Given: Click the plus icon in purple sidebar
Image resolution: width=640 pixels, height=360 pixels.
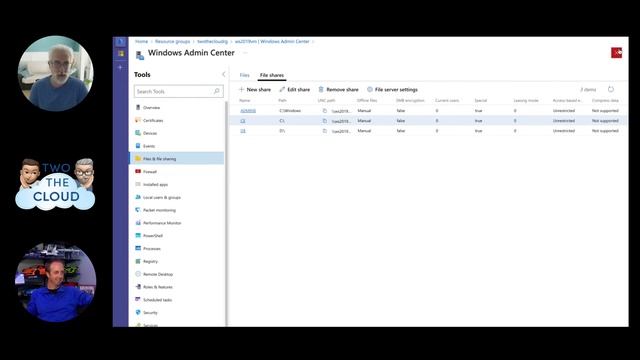Looking at the screenshot, I should point(120,67).
